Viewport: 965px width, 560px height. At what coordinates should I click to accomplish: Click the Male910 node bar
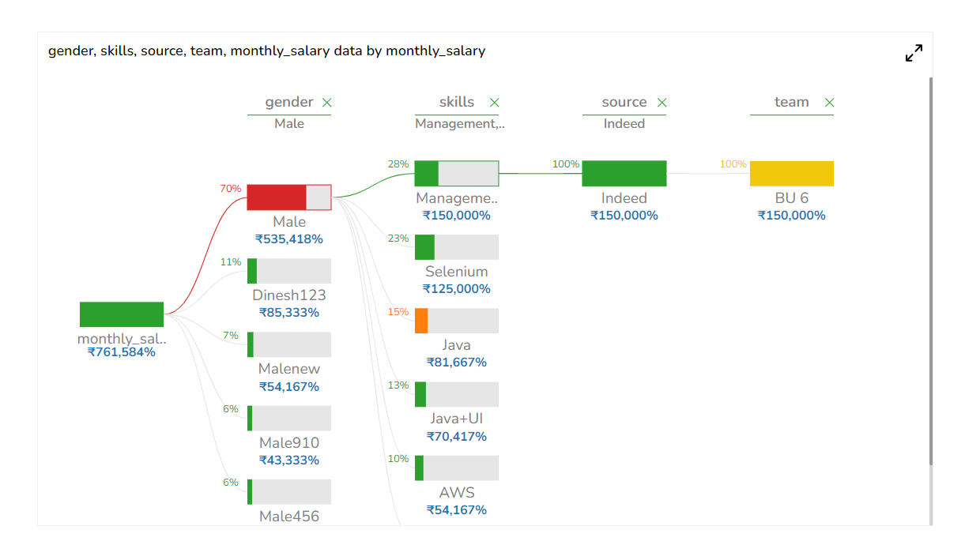(288, 419)
